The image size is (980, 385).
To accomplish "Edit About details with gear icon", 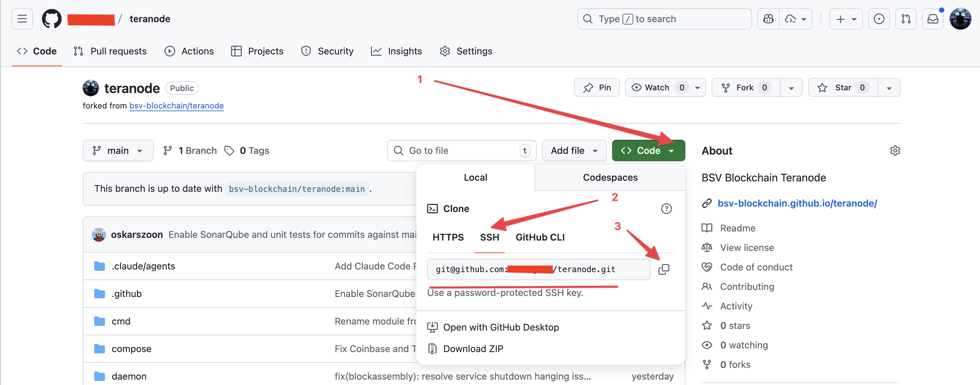I will pyautogui.click(x=895, y=151).
